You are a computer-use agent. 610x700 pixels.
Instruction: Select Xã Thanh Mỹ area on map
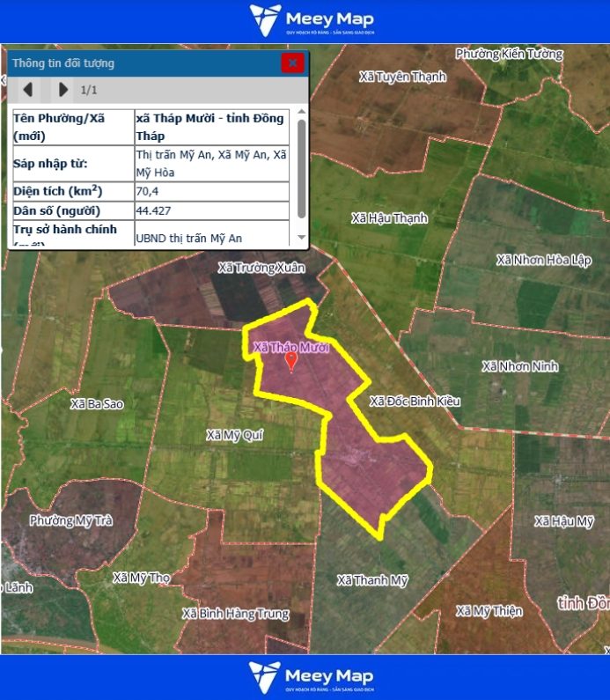pos(373,580)
